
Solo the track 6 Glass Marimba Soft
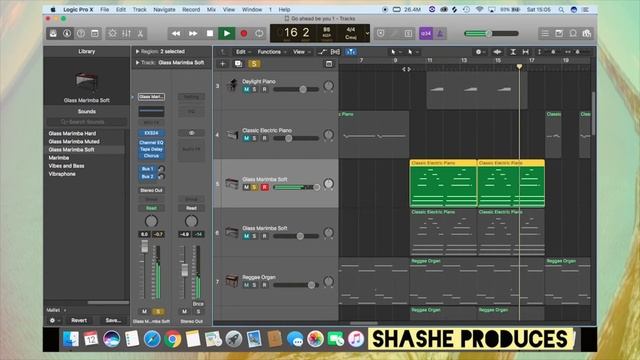coord(254,236)
